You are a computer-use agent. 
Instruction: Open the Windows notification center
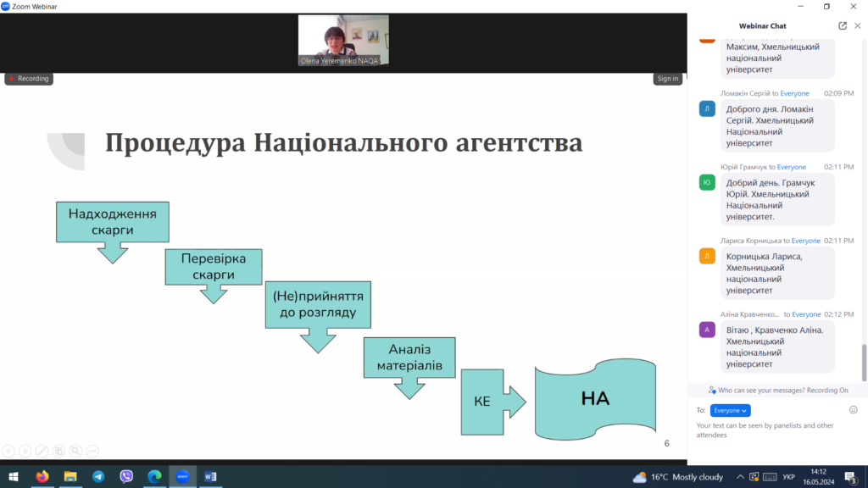pyautogui.click(x=850, y=477)
